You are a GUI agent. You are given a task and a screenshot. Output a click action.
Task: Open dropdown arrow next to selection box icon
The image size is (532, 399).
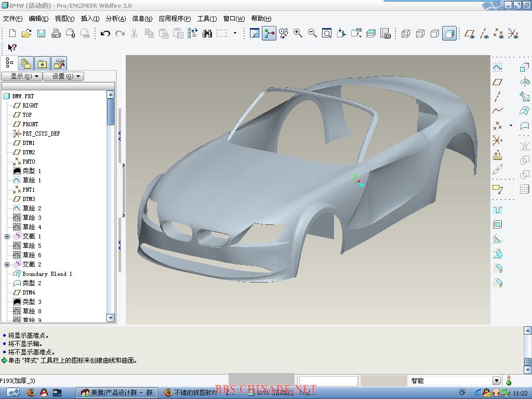[x=235, y=33]
